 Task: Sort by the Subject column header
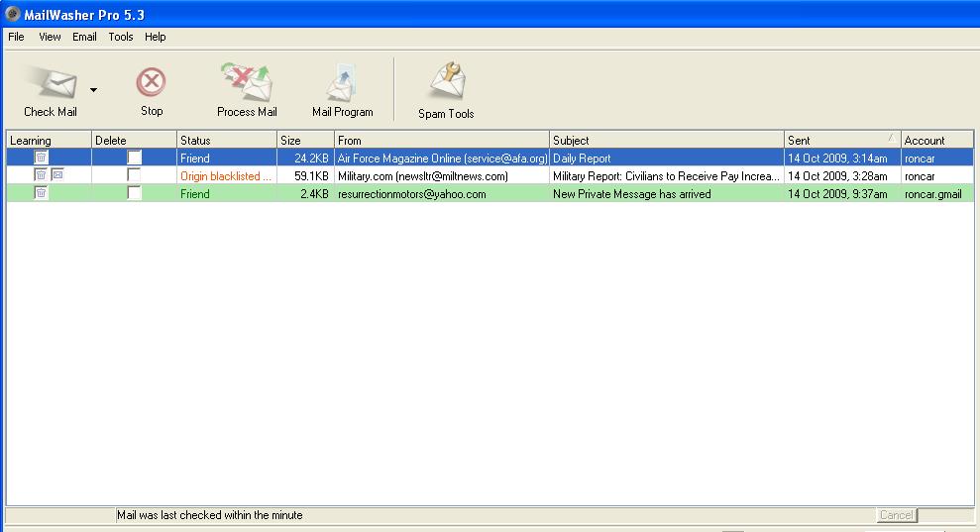666,140
